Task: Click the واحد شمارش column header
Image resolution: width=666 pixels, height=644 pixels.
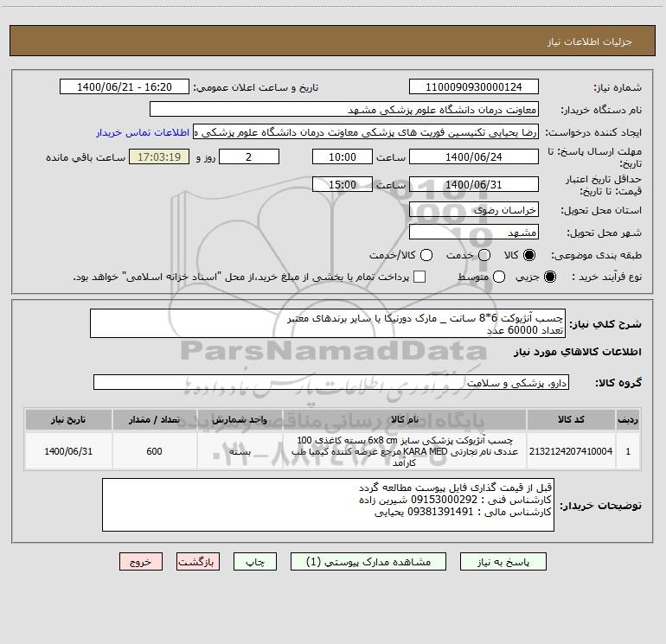Action: pos(240,419)
